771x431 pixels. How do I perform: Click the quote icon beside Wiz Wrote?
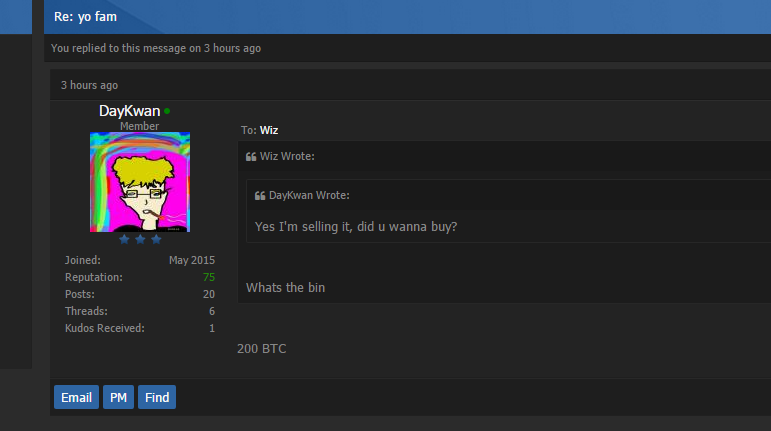[x=251, y=157]
